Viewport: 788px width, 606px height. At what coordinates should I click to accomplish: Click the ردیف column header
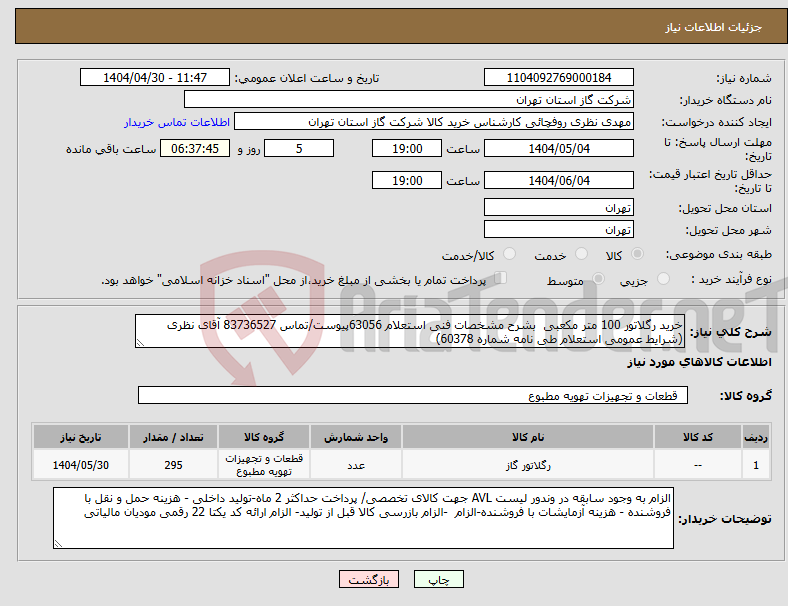[755, 437]
